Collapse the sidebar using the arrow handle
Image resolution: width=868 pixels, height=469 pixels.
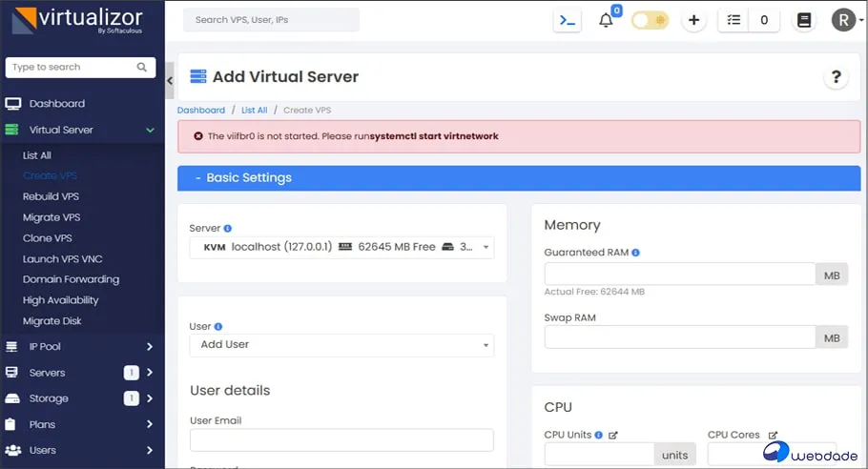(x=170, y=81)
